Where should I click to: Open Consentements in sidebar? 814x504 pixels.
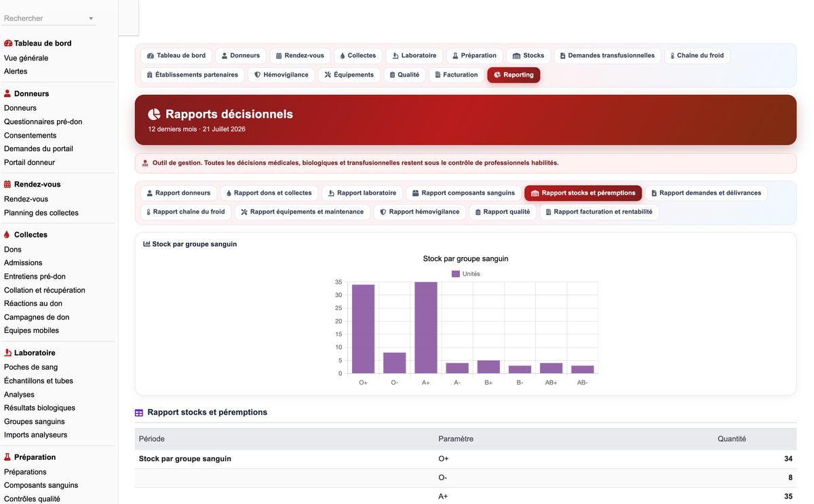click(x=31, y=136)
